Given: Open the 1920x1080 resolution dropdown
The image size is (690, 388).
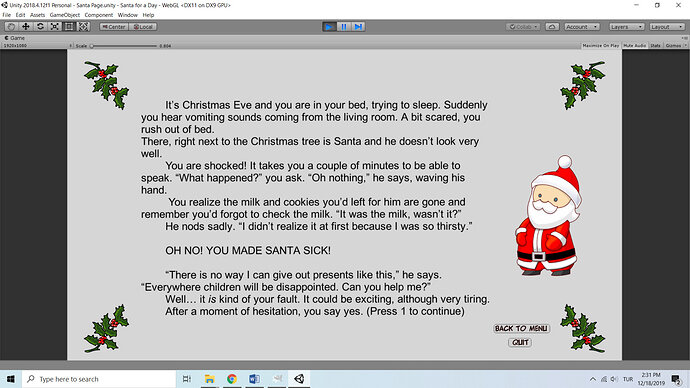Looking at the screenshot, I should pyautogui.click(x=37, y=46).
